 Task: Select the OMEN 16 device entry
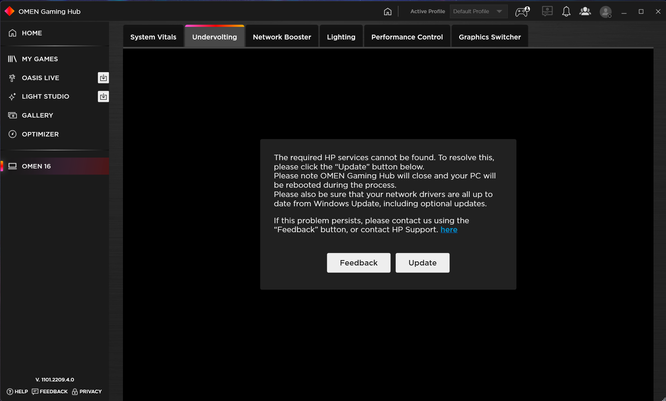click(x=54, y=166)
